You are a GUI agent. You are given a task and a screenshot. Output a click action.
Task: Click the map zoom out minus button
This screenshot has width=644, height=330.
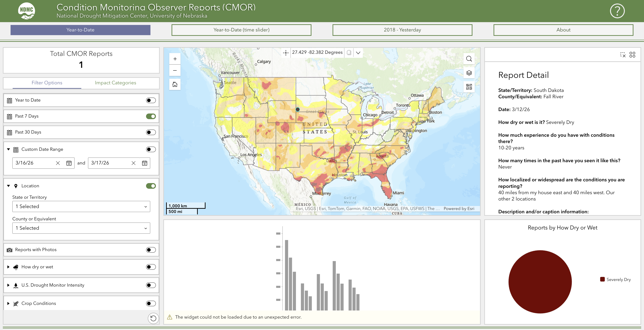click(x=175, y=70)
